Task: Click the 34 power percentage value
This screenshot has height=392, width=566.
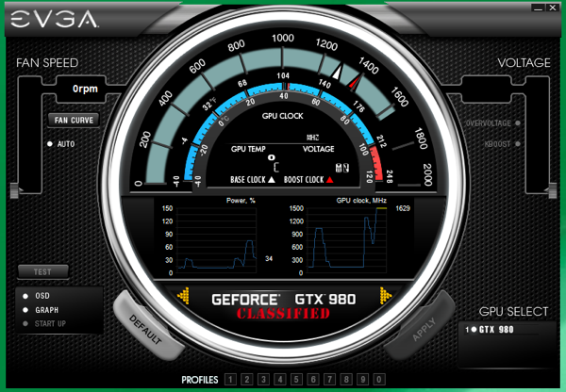Action: [x=269, y=258]
